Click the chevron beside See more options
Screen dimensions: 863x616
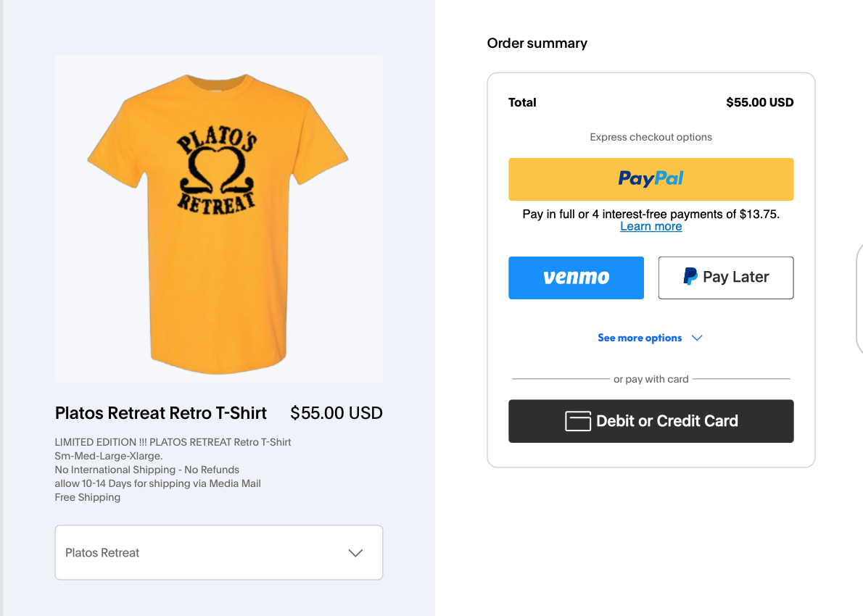pos(697,338)
